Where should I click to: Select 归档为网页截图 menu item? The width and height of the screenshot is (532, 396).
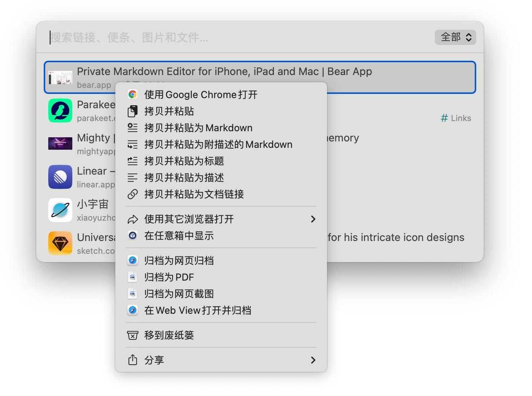pos(179,294)
